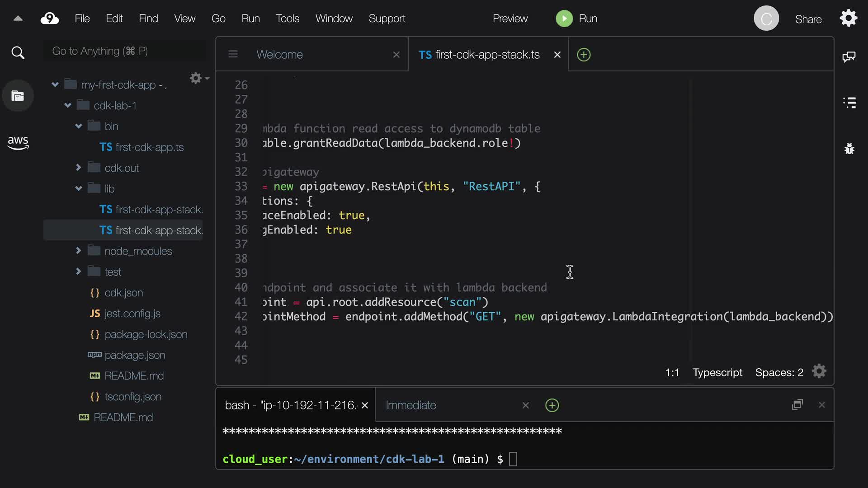
Task: Add a new editor tab with plus icon
Action: point(584,55)
